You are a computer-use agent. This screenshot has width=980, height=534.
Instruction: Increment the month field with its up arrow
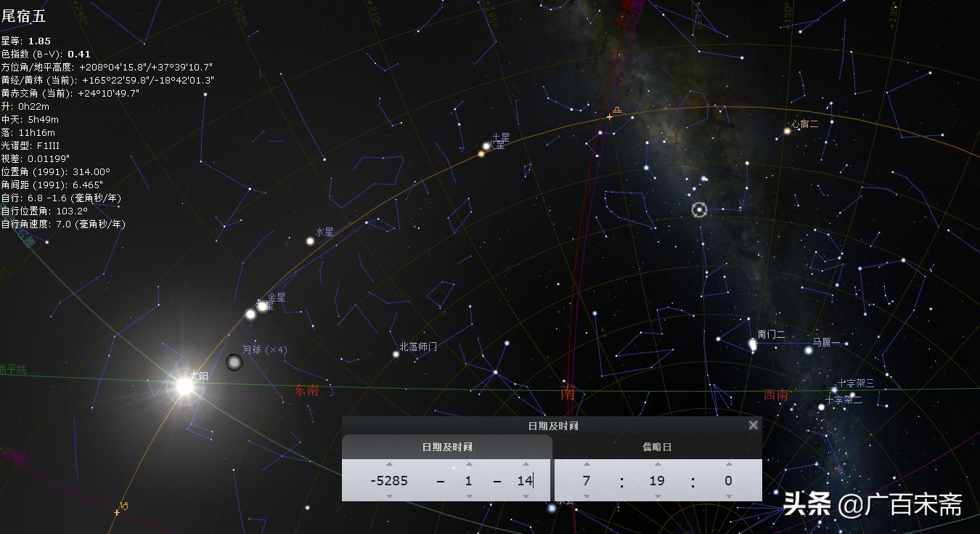469,464
